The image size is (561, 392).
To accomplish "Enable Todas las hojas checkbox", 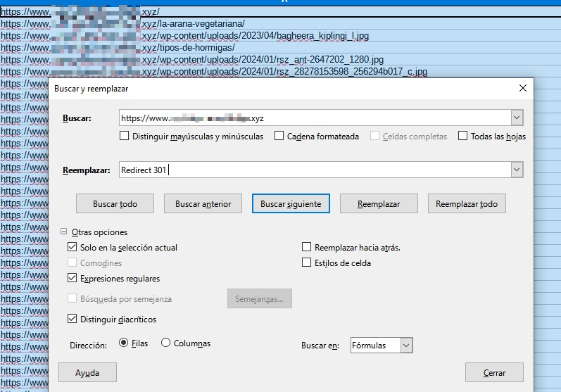I will click(463, 137).
